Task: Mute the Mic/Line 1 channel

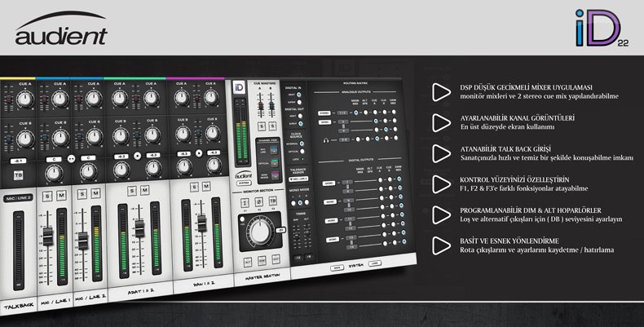Action: 61,195
